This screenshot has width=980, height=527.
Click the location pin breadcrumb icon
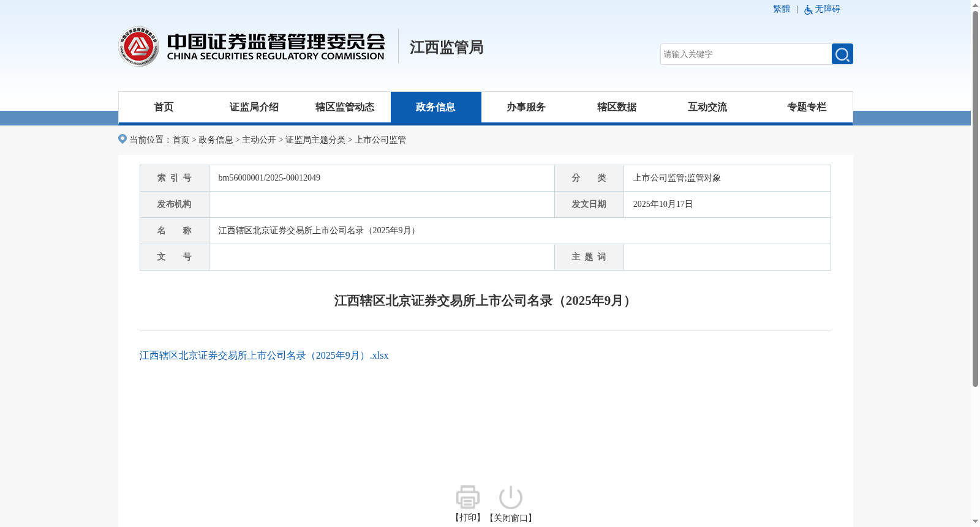point(123,139)
